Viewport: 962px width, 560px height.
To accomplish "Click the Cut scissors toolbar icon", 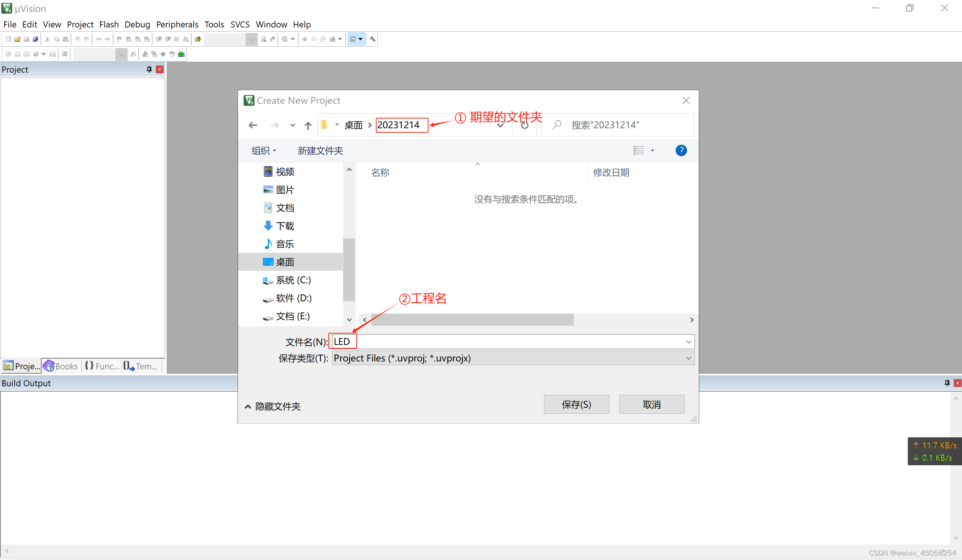I will [47, 39].
